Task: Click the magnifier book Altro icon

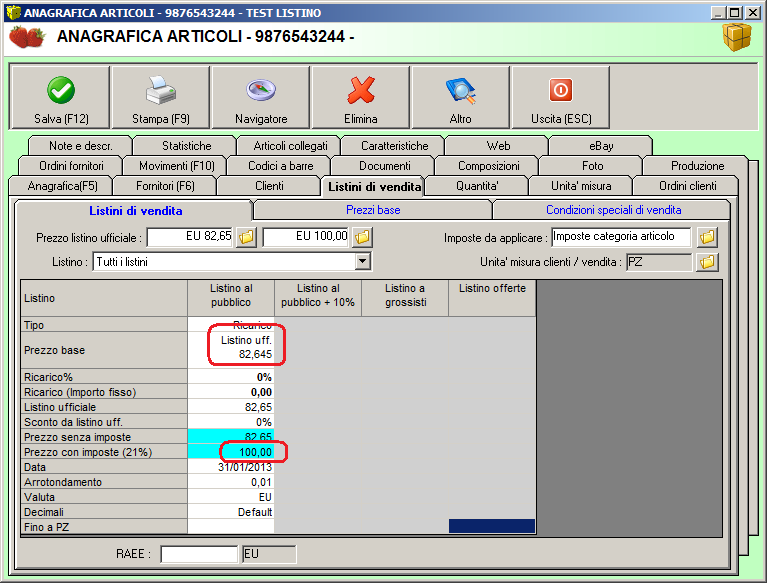Action: [x=461, y=90]
